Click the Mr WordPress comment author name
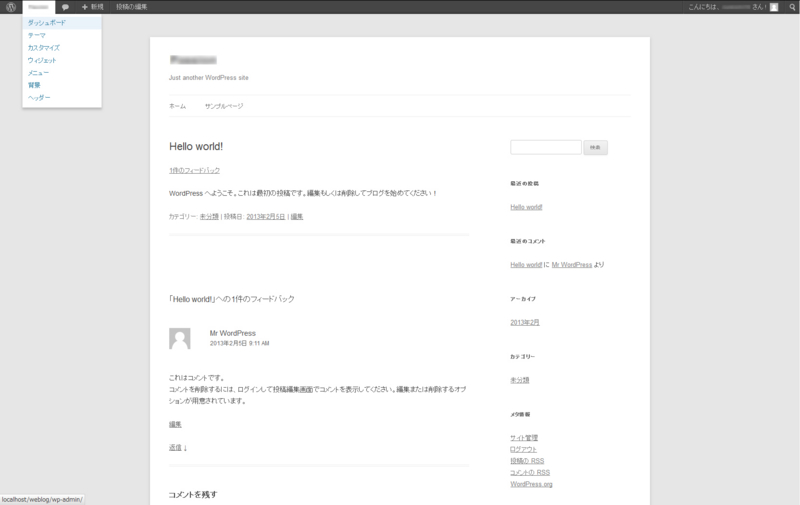This screenshot has width=800, height=505. (x=233, y=333)
